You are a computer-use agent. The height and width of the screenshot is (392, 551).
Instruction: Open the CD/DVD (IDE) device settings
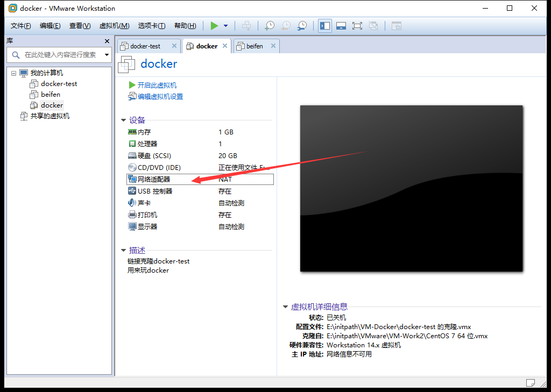tap(153, 167)
